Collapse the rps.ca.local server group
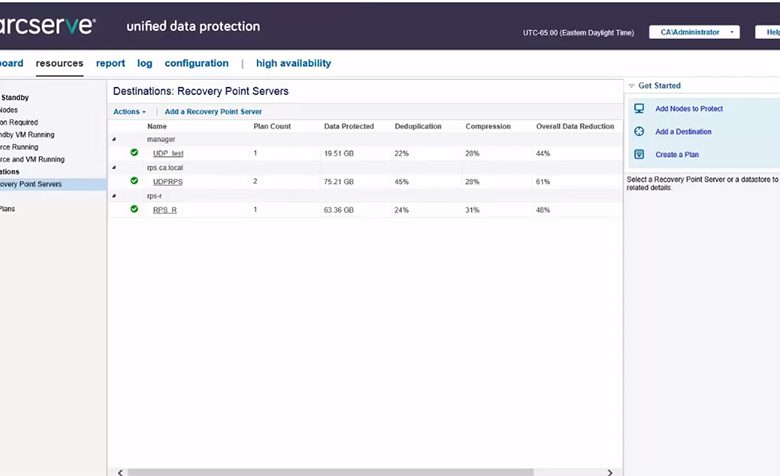Screen dimensions: 780x476 tap(114, 168)
